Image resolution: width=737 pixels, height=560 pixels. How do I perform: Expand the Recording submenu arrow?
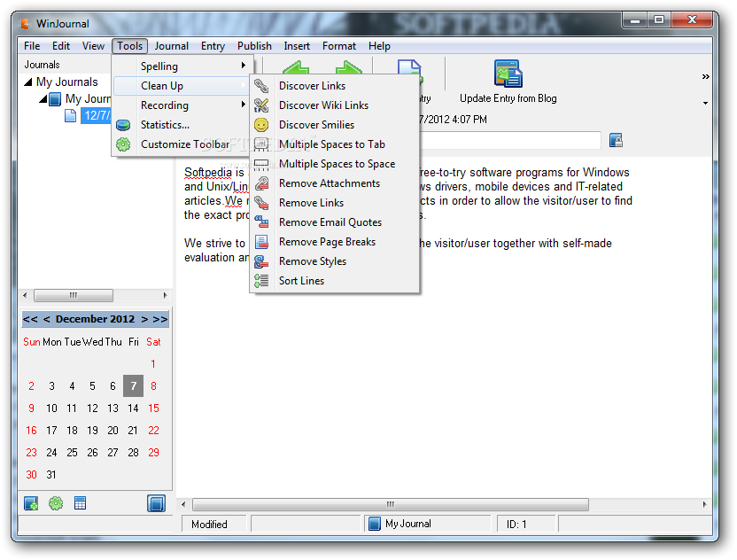click(x=243, y=105)
